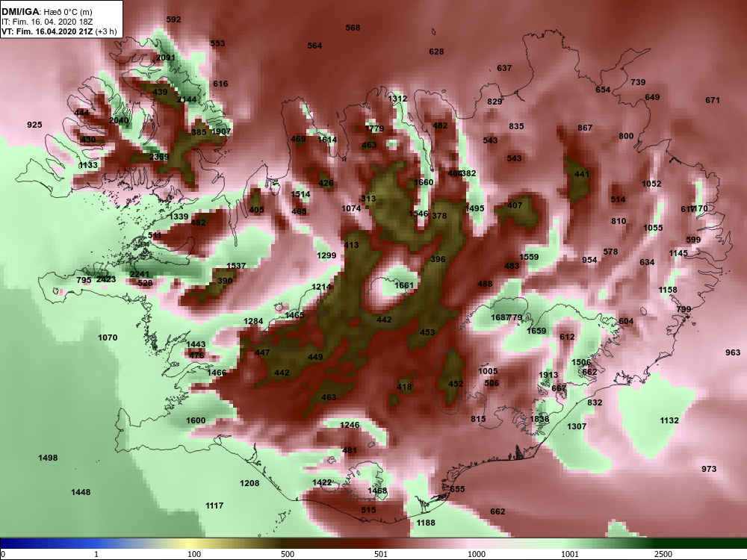The image size is (747, 560).
Task: Click the 441 map value
Action: pyautogui.click(x=582, y=174)
